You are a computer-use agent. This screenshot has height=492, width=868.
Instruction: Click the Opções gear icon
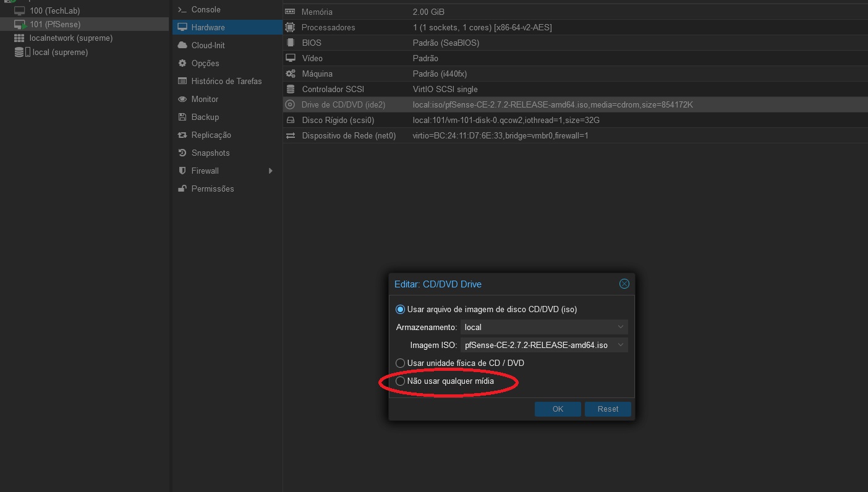pyautogui.click(x=182, y=63)
